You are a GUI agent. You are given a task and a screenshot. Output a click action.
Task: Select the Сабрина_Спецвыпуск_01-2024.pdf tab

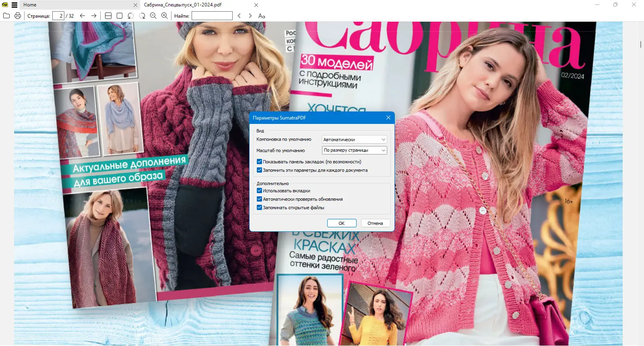pyautogui.click(x=200, y=5)
